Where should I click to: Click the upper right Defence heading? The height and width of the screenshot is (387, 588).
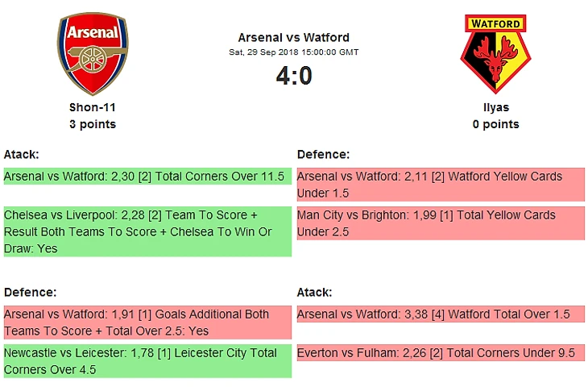coord(324,154)
